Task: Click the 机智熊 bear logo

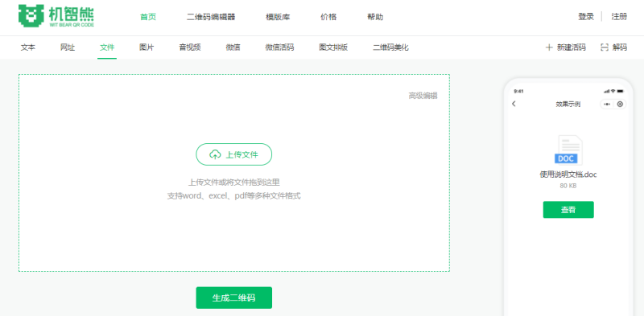Action: pyautogui.click(x=56, y=16)
